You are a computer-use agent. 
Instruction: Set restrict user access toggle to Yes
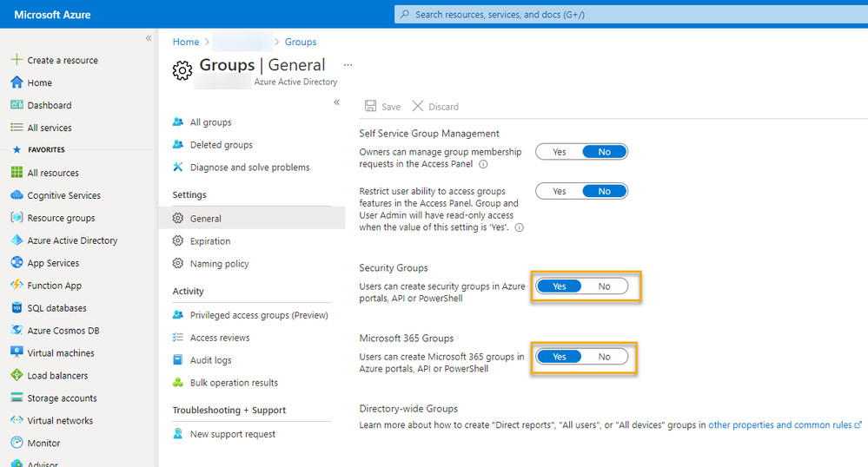560,191
